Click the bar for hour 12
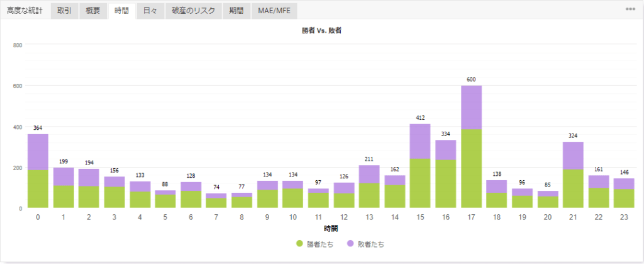 (344, 195)
